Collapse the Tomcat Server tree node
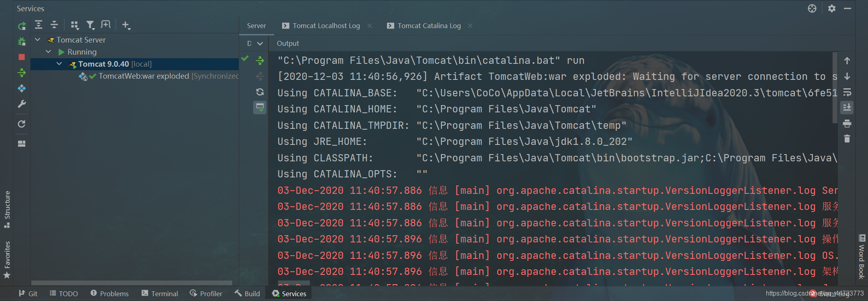Viewport: 868px width, 301px height. point(38,40)
